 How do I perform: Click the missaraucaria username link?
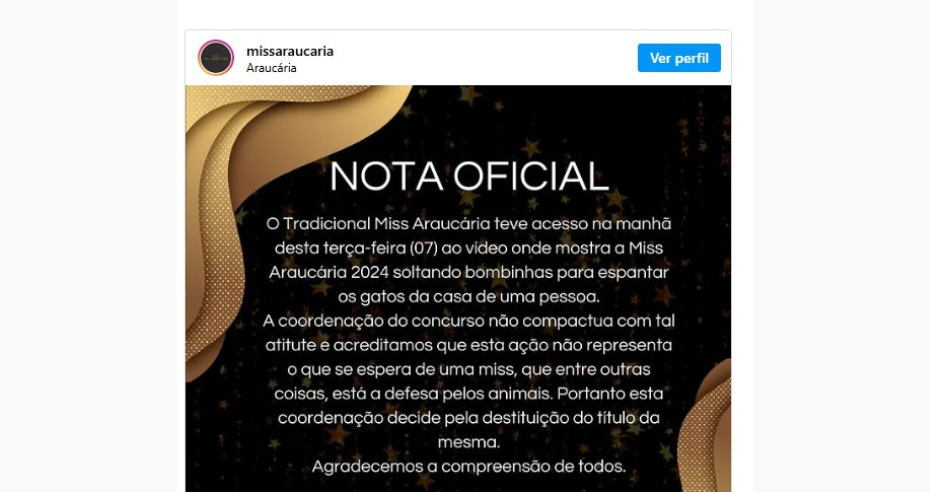pyautogui.click(x=290, y=51)
